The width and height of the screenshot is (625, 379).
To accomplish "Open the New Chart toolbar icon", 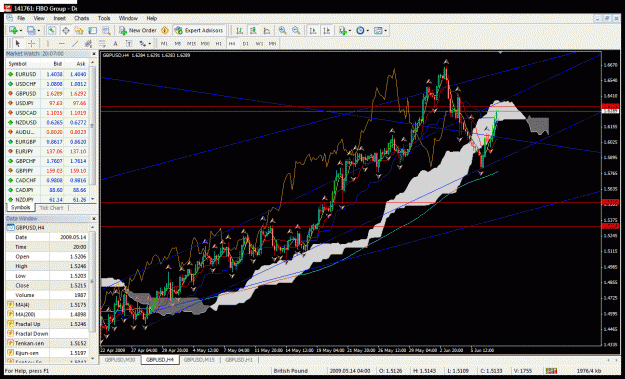I will 13,30.
